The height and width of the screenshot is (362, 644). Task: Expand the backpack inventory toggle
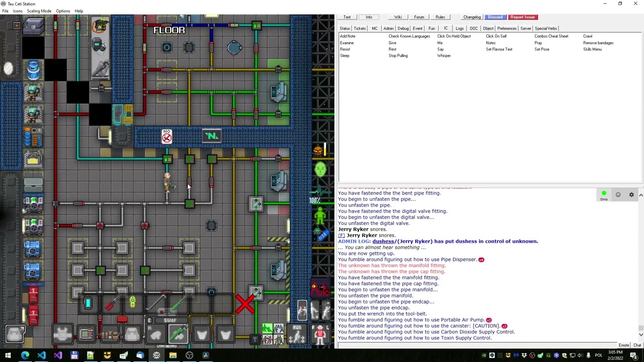tap(15, 333)
